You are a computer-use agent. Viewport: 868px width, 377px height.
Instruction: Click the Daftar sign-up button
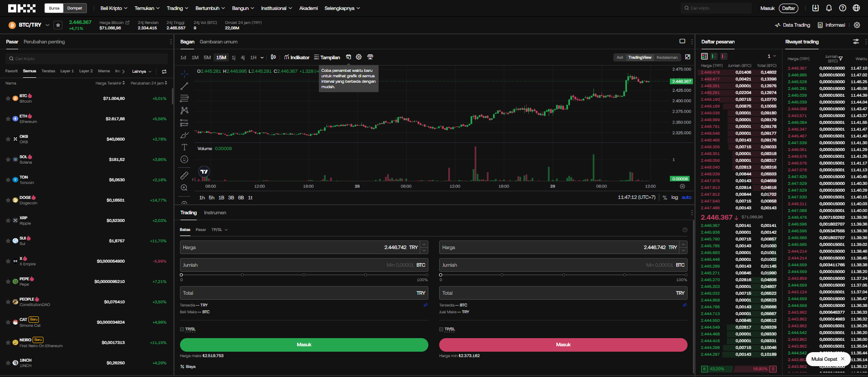point(788,8)
